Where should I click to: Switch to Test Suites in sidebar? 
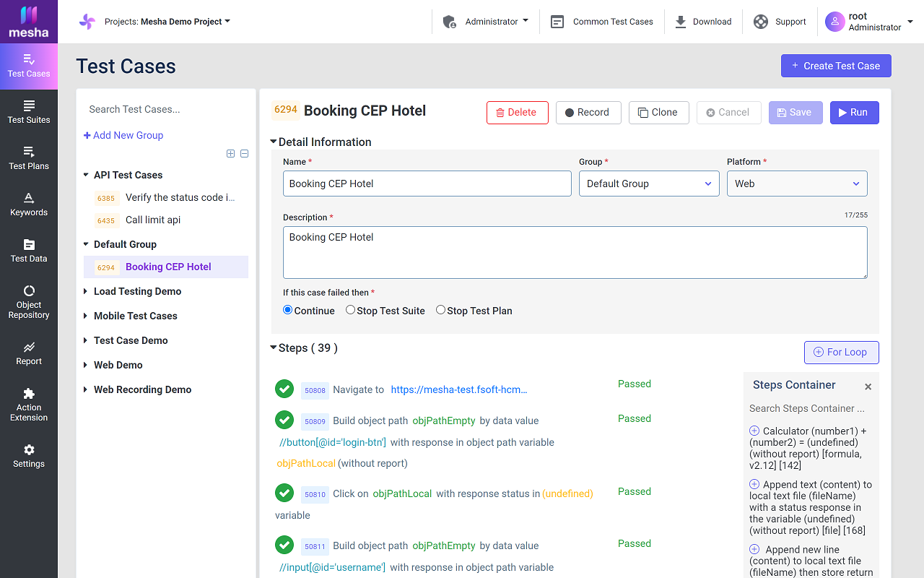(x=29, y=111)
